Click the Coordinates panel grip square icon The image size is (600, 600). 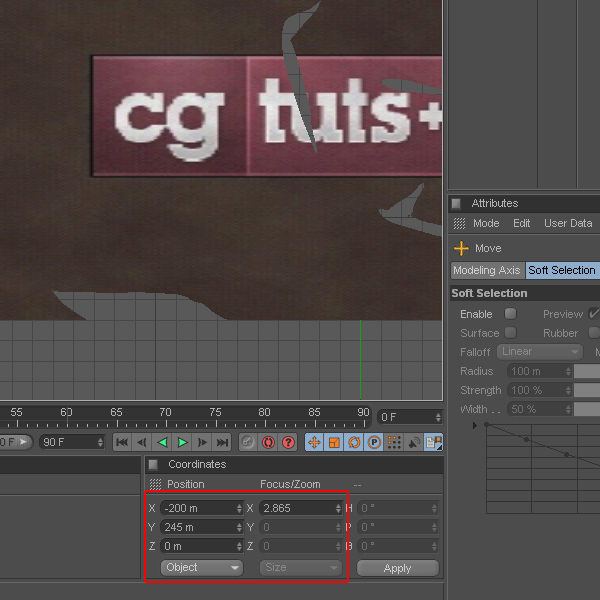point(153,465)
